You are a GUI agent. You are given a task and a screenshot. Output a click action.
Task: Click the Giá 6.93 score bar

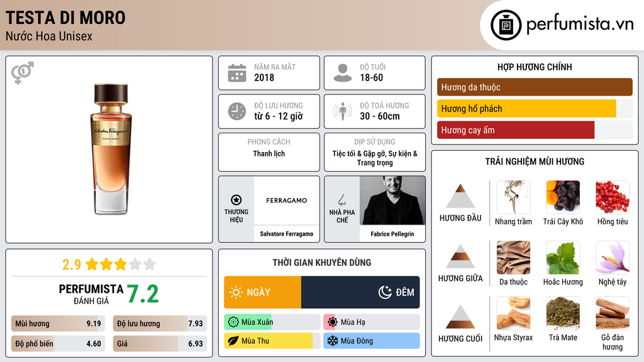click(160, 344)
